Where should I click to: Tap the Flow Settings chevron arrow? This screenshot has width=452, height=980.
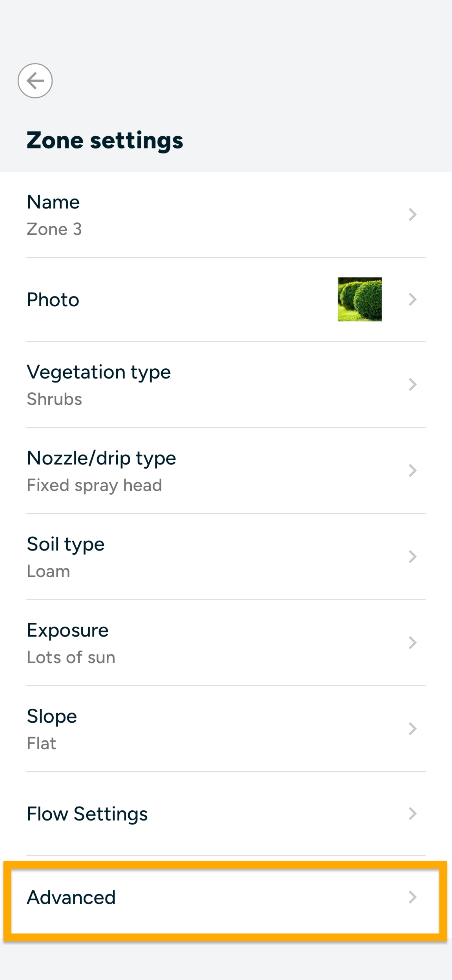[x=412, y=814]
